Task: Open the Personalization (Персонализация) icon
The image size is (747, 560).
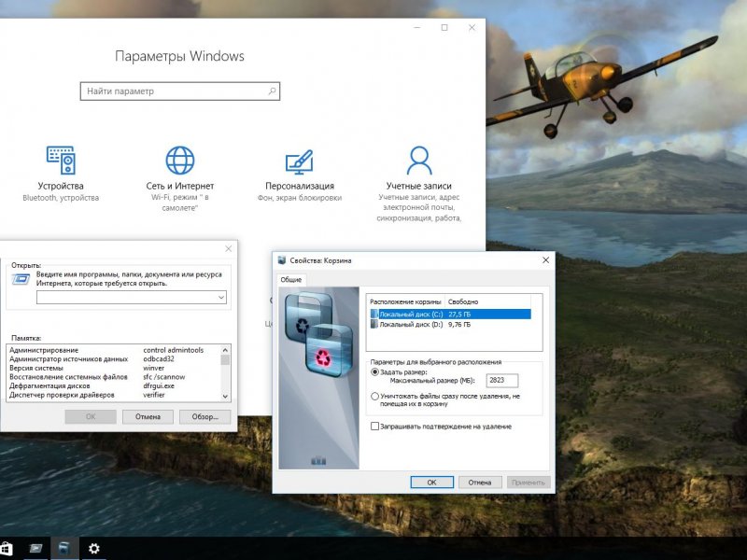Action: click(299, 161)
